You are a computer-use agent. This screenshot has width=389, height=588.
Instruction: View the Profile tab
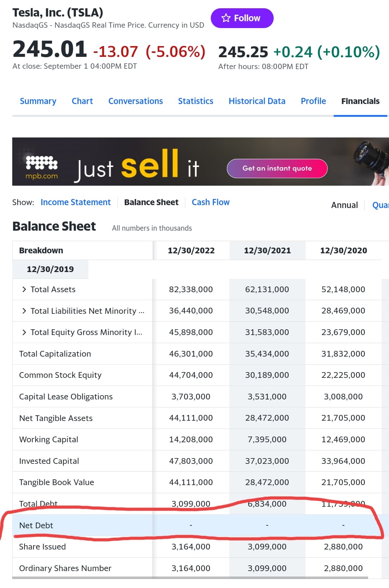tap(313, 101)
